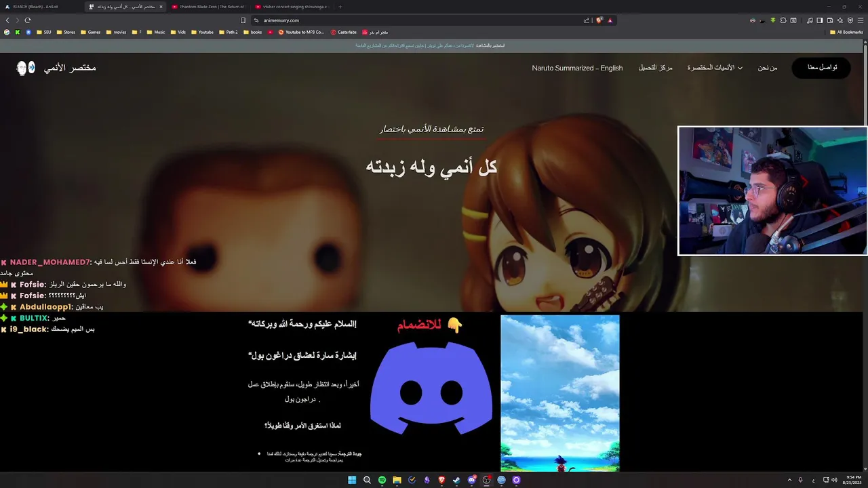Screen dimensions: 868x488
Task: Open the Leo AI sparkle icon
Action: pyautogui.click(x=840, y=20)
